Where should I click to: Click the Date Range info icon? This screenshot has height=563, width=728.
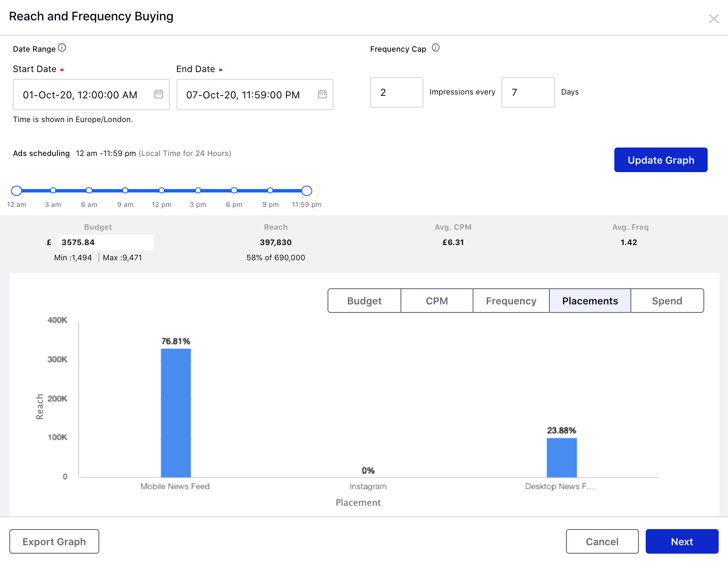[x=62, y=48]
